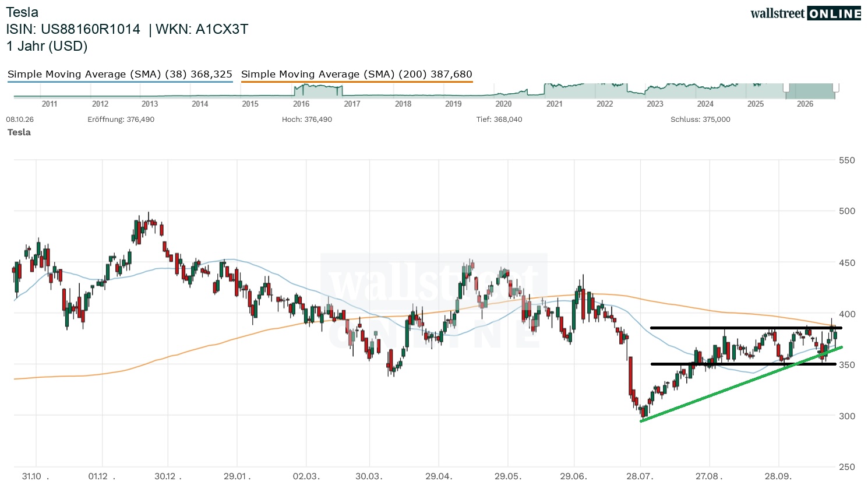This screenshot has height=481, width=868.
Task: Click the 2026 year label in navigator
Action: [x=805, y=104]
